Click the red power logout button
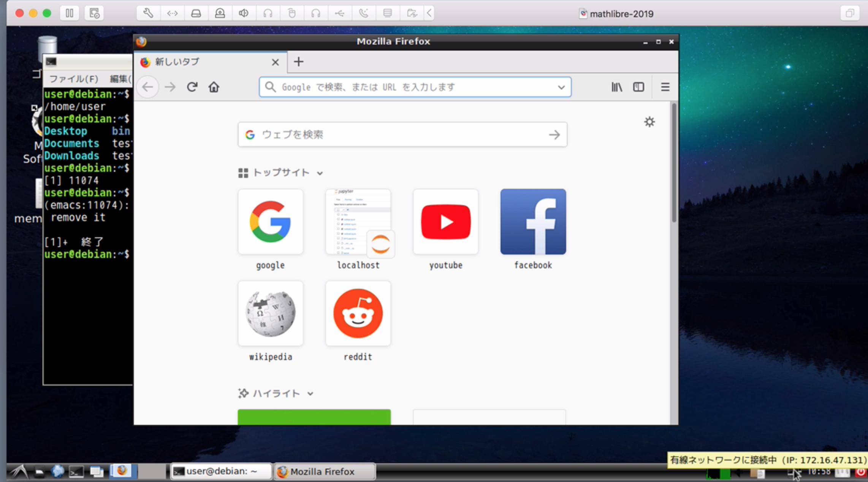Screen dimensions: 868x482 click(860, 472)
